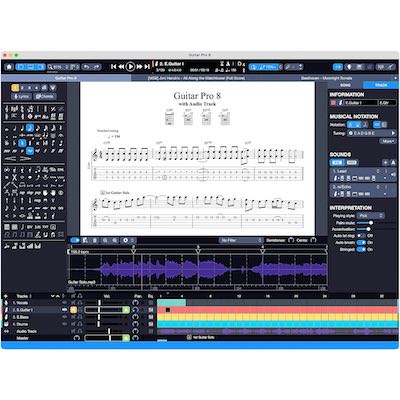Open the Playing style dropdown

point(370,216)
